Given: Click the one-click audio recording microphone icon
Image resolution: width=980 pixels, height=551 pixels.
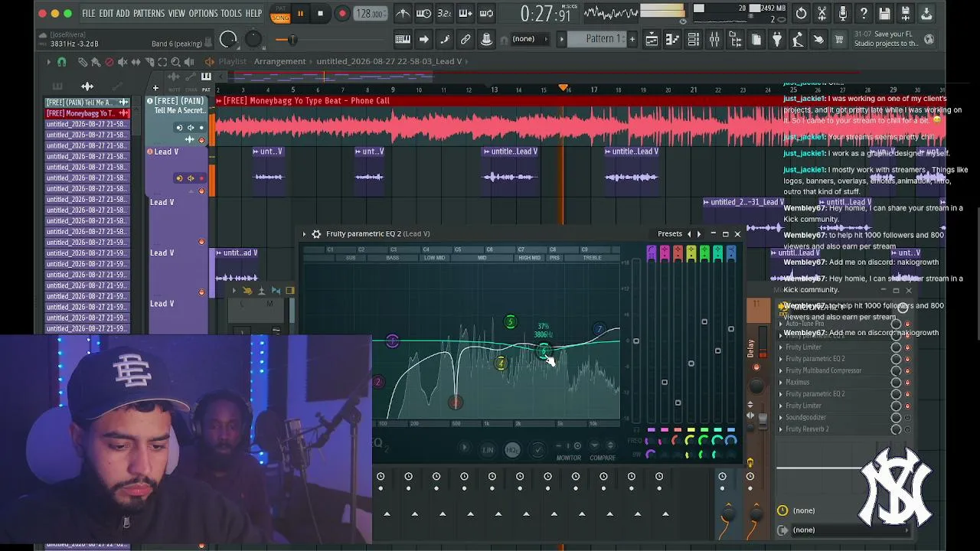Looking at the screenshot, I should 843,13.
